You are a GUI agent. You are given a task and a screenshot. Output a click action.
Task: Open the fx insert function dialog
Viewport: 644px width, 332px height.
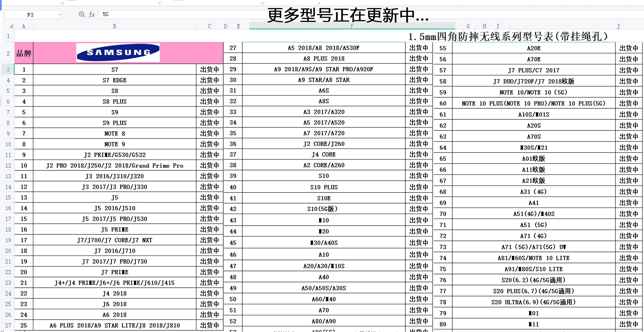point(92,14)
